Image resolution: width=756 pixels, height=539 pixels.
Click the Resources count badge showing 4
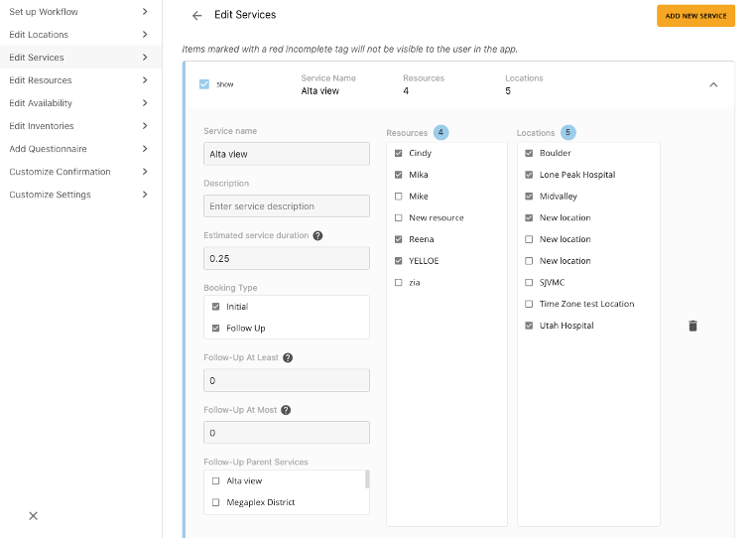click(441, 133)
